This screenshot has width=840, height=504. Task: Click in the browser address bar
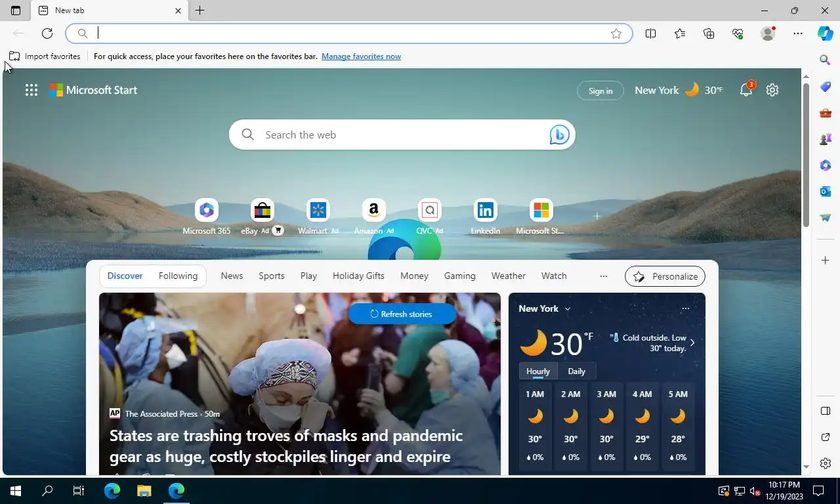pyautogui.click(x=349, y=33)
